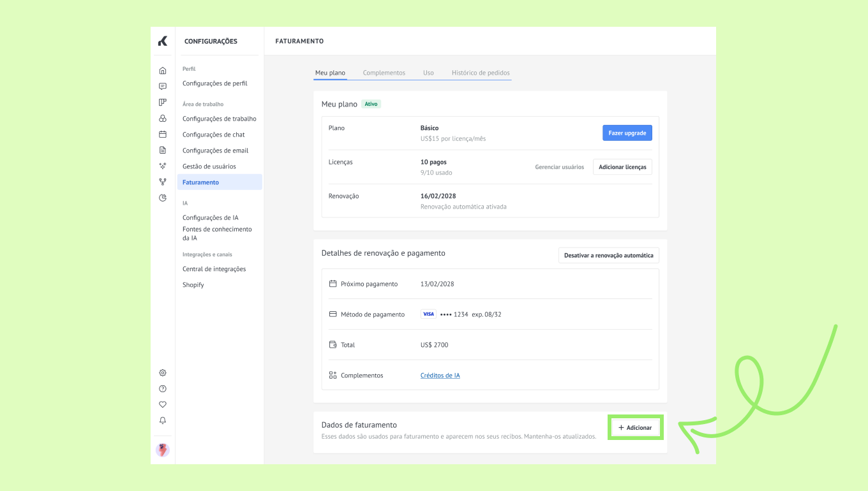Open the Histórico de pedidos tab
Screen dimensions: 868x491
tap(481, 73)
